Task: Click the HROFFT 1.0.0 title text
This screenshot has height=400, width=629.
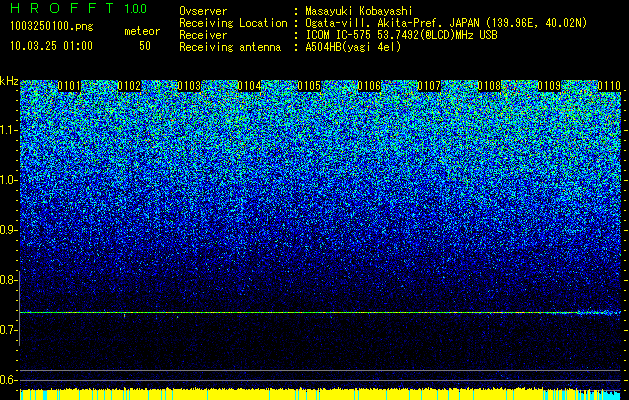Action: click(79, 8)
